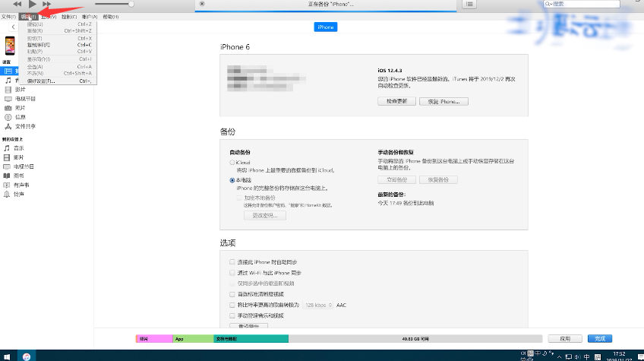Select the 本电脑 this computer radio option
Viewport: 644px width, 361px height.
point(232,180)
